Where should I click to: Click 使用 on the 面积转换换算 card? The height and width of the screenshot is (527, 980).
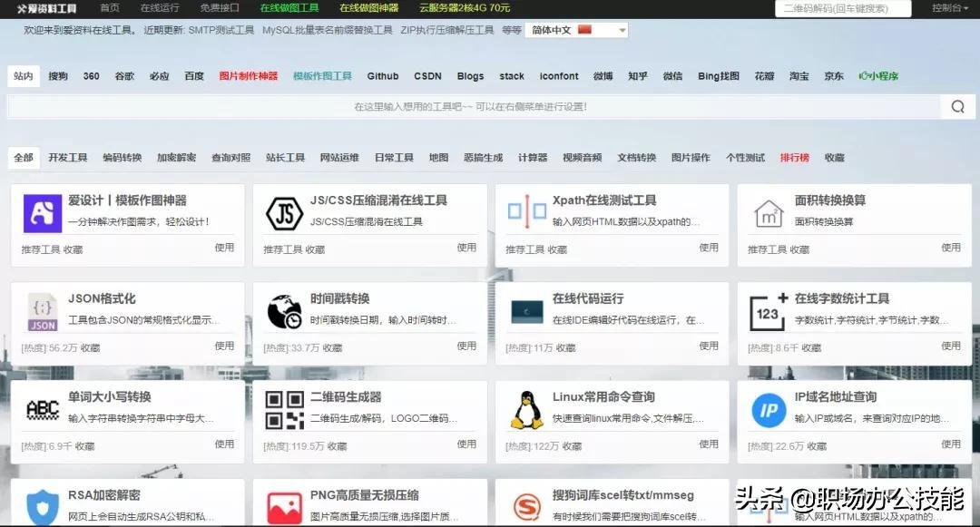click(x=951, y=248)
